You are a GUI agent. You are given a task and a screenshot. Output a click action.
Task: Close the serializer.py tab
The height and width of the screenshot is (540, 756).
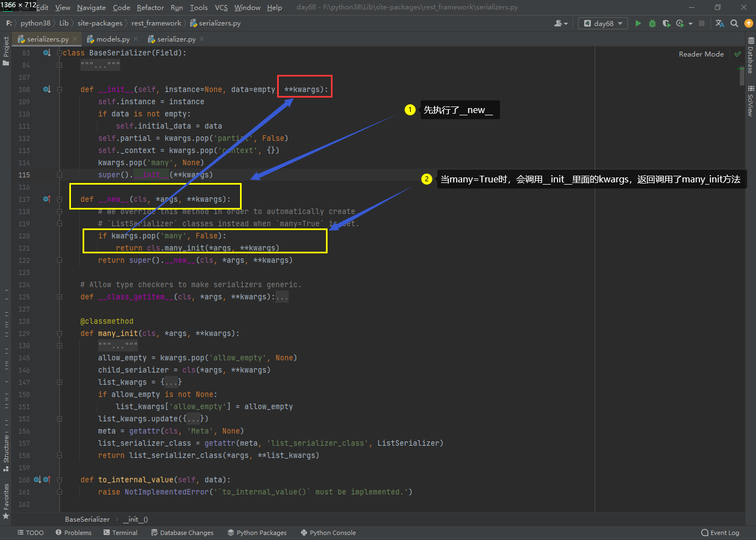click(x=202, y=39)
